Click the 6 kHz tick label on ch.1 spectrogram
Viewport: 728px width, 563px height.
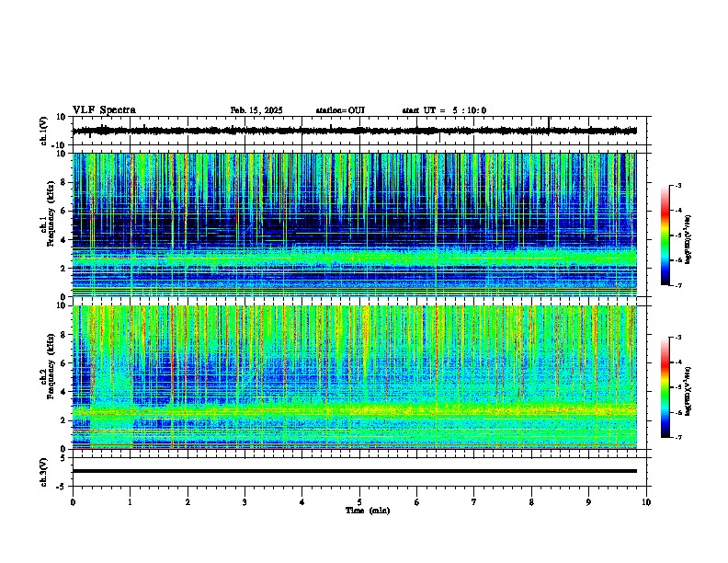(63, 211)
